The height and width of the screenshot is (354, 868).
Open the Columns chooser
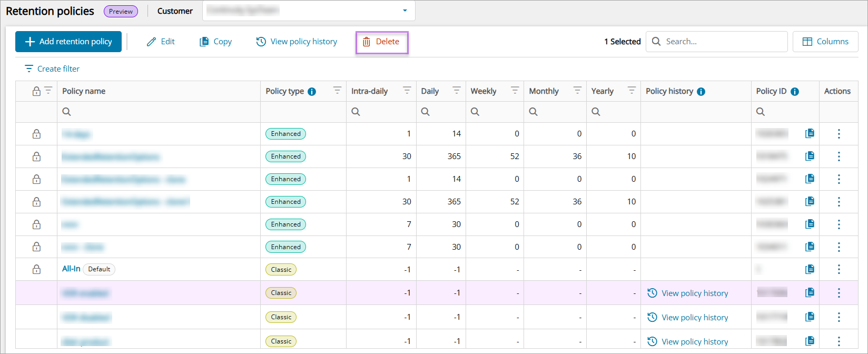[x=825, y=42]
